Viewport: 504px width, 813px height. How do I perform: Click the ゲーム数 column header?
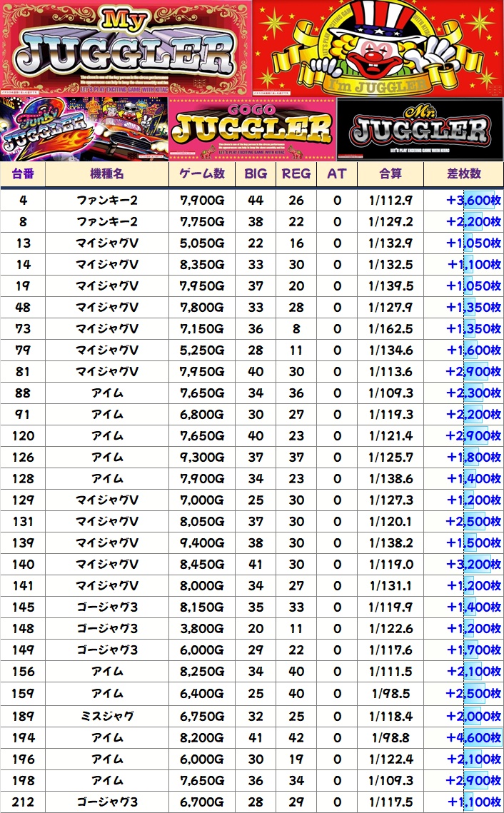click(202, 174)
